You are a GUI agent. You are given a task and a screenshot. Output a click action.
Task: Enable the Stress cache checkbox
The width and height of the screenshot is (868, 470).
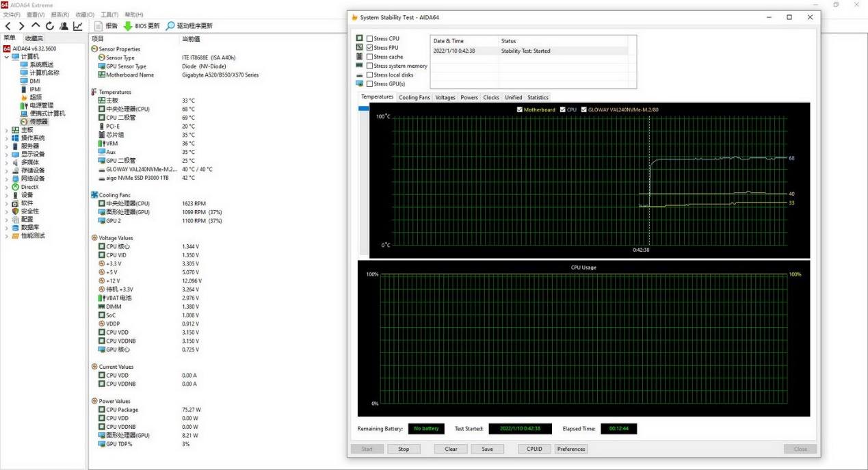tap(370, 57)
